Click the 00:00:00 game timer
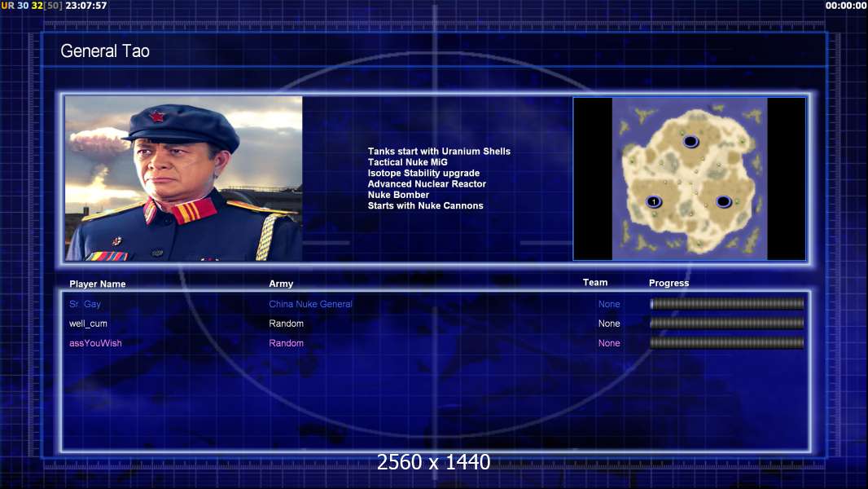This screenshot has width=868, height=489. pos(846,6)
